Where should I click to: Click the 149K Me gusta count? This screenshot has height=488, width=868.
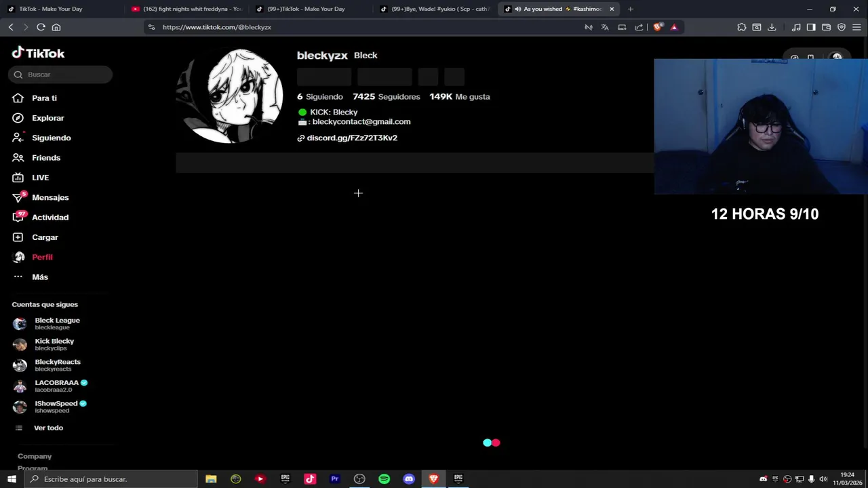pyautogui.click(x=459, y=97)
